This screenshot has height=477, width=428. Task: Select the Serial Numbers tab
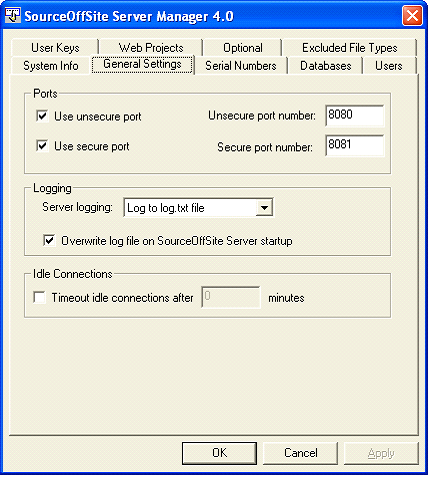point(241,66)
